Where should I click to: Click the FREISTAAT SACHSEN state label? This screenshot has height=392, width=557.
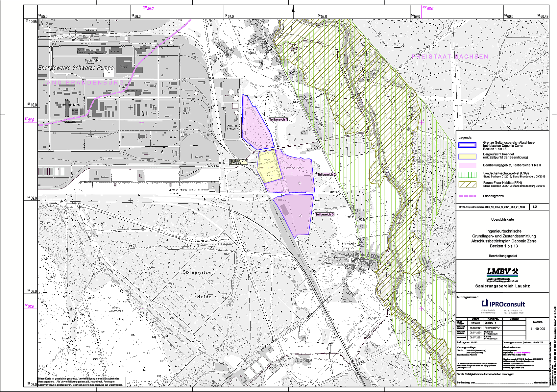click(450, 57)
